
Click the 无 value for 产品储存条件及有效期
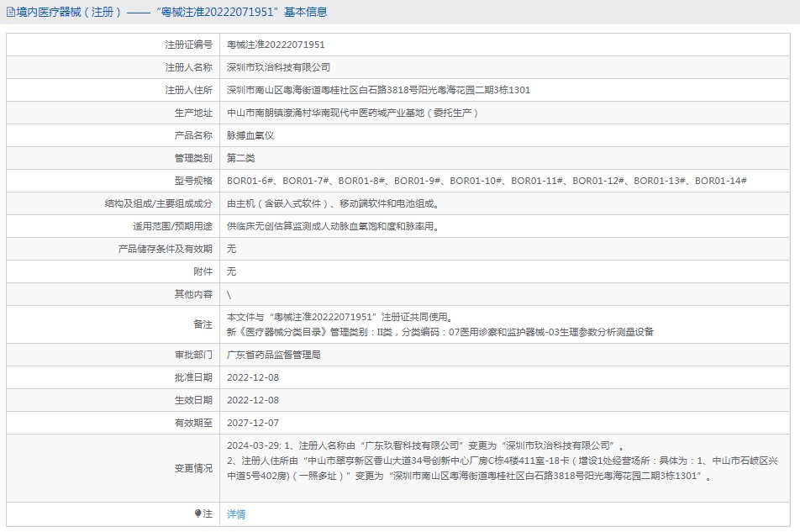[x=232, y=249]
